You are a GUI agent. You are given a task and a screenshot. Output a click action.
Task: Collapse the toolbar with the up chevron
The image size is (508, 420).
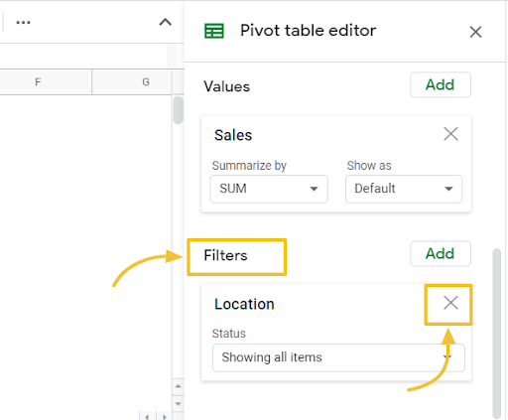[x=165, y=22]
